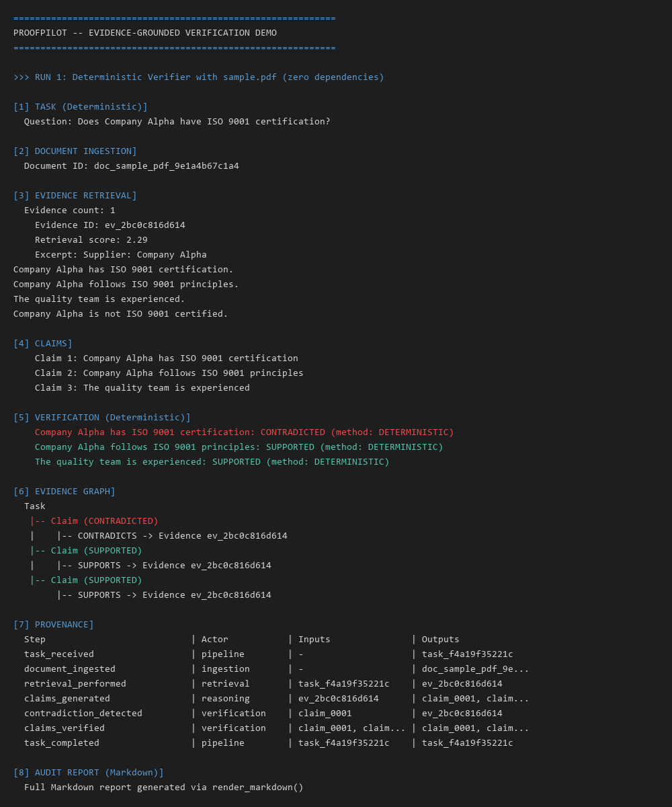Viewport: 672px width, 807px height.
Task: Select the 'claims_generated' step cell
Action: [67, 698]
